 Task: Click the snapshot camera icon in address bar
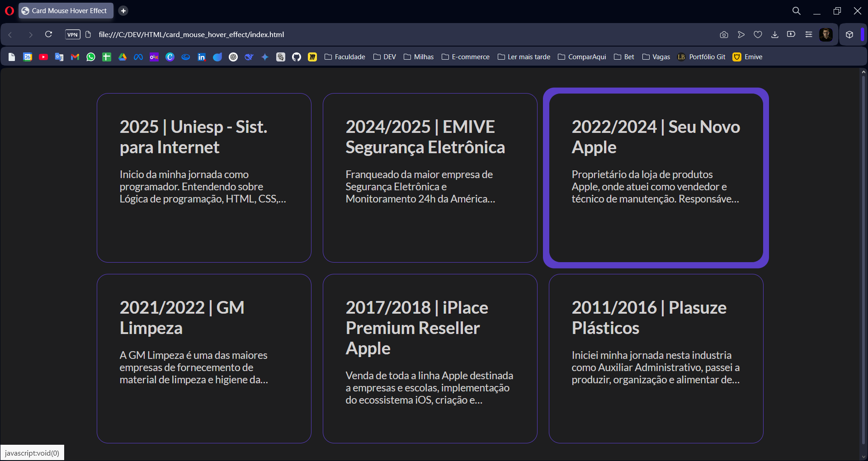click(724, 35)
